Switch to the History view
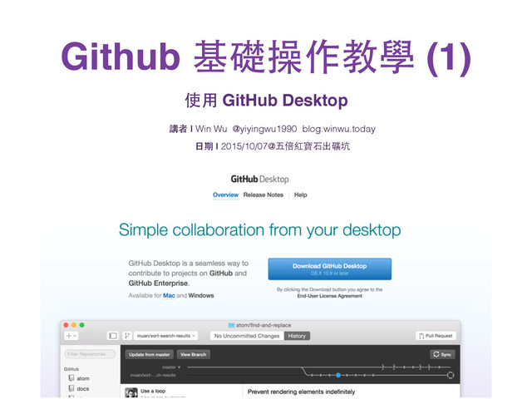This screenshot has width=532, height=399. 297,336
